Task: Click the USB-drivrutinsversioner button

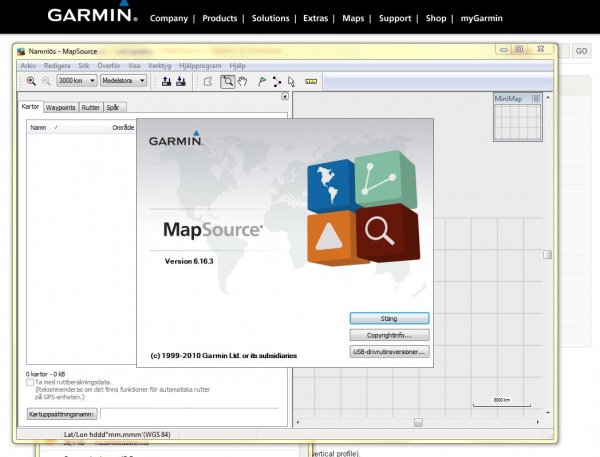Action: [x=389, y=352]
